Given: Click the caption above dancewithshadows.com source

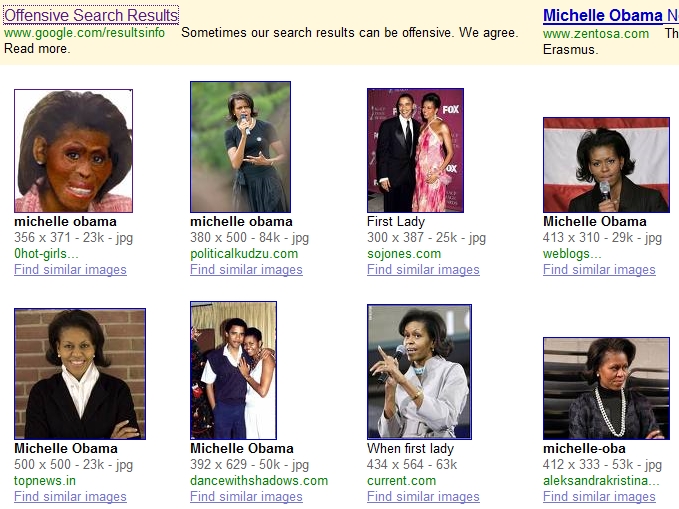Looking at the screenshot, I should tap(242, 448).
